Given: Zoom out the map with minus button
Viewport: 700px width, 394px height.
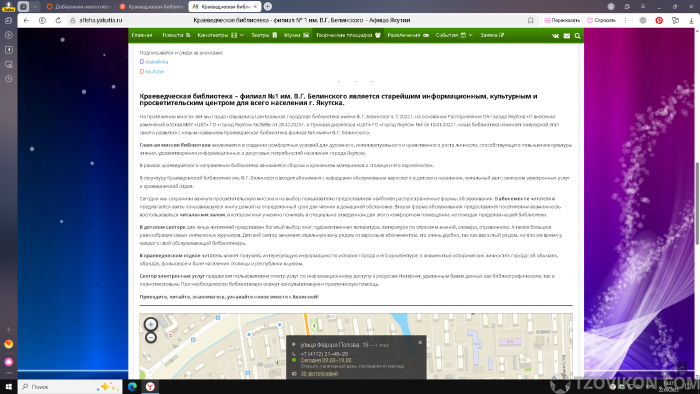Looking at the screenshot, I should coord(151,337).
